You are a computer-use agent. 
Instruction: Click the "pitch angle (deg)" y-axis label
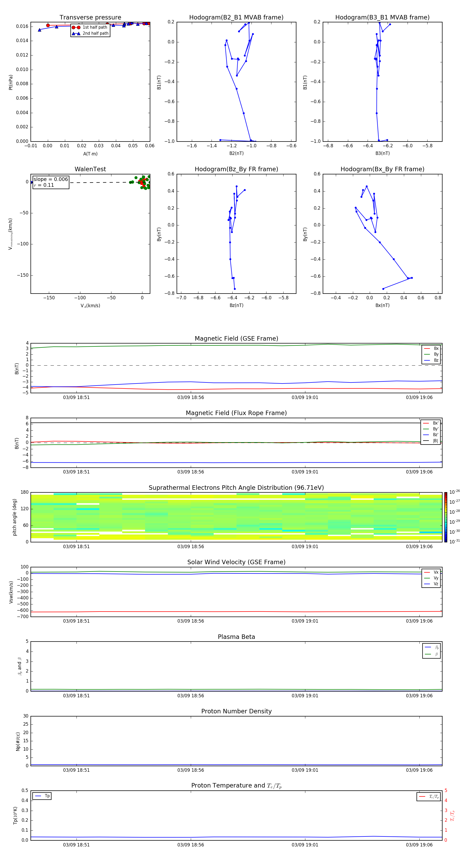click(x=14, y=517)
